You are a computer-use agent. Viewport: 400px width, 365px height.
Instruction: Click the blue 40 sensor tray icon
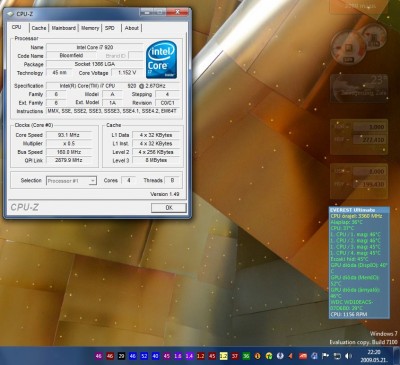[155, 356]
